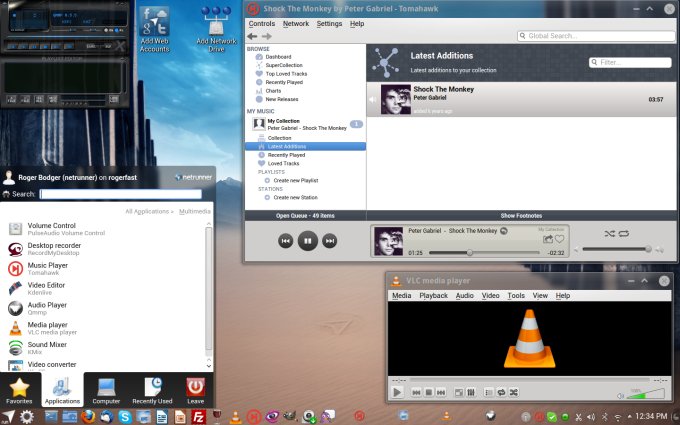Open Create new Playlist link

pos(295,180)
